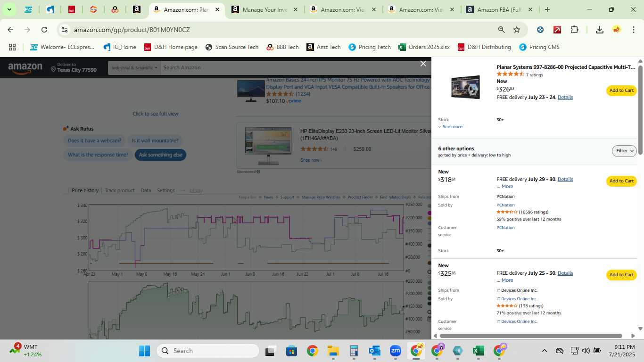This screenshot has height=362, width=644.
Task: Open Industrial & Scientific search category dropdown
Action: point(134,67)
